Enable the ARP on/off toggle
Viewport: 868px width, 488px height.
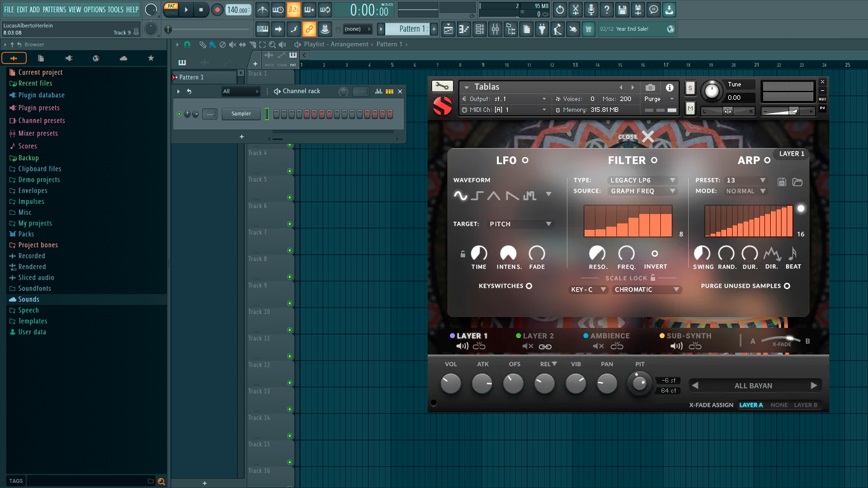pyautogui.click(x=767, y=160)
